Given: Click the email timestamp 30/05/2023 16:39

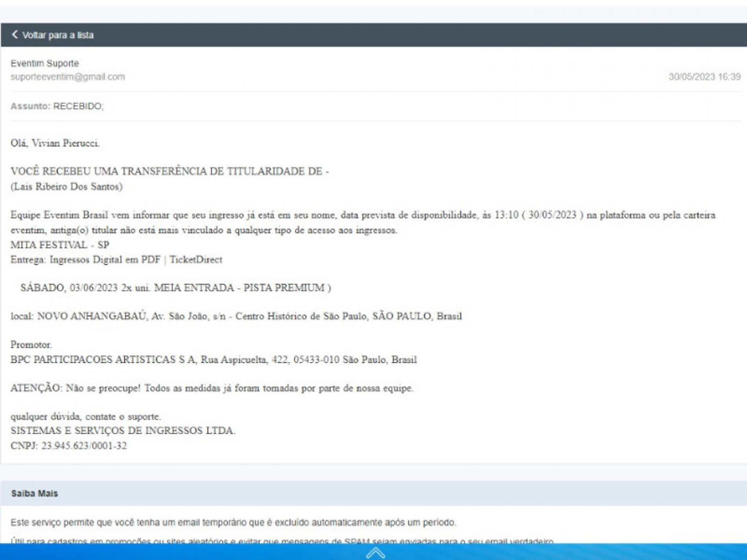Looking at the screenshot, I should click(704, 77).
